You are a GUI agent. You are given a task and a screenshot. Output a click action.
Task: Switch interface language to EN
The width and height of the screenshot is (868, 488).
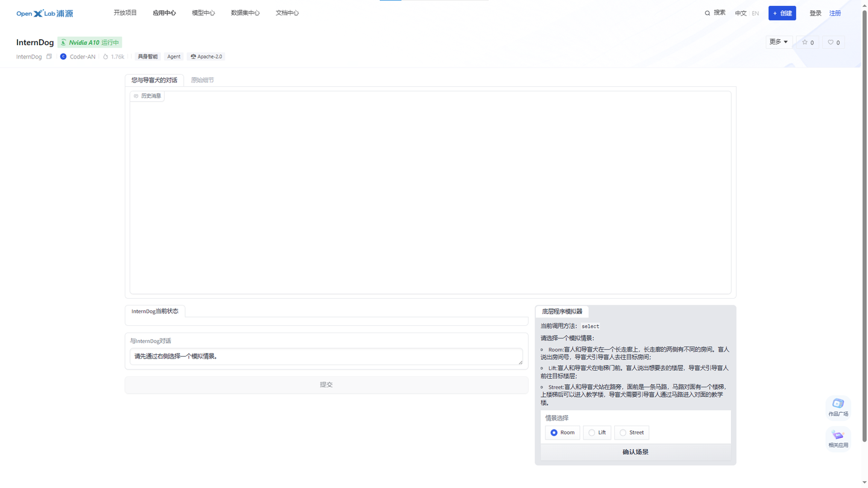pyautogui.click(x=755, y=13)
